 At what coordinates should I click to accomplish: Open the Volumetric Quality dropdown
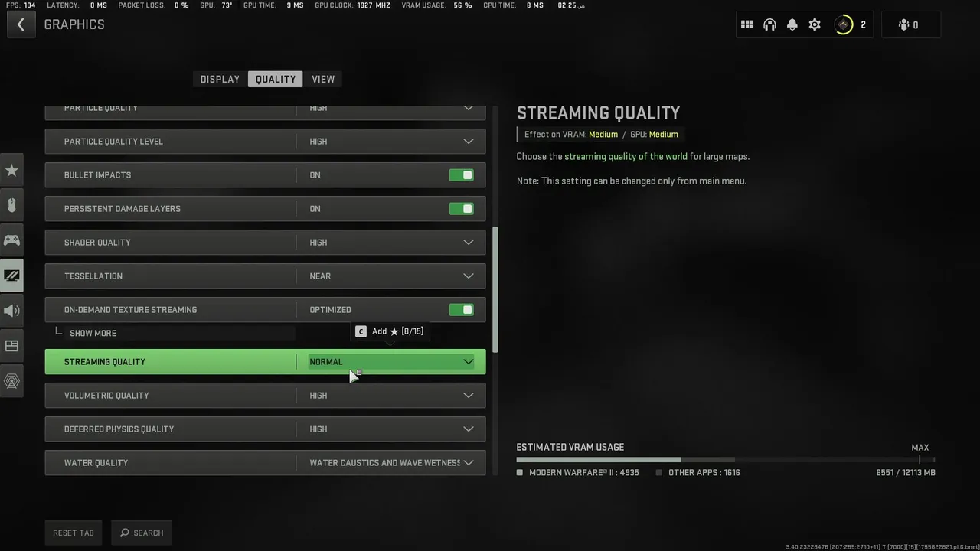click(265, 396)
